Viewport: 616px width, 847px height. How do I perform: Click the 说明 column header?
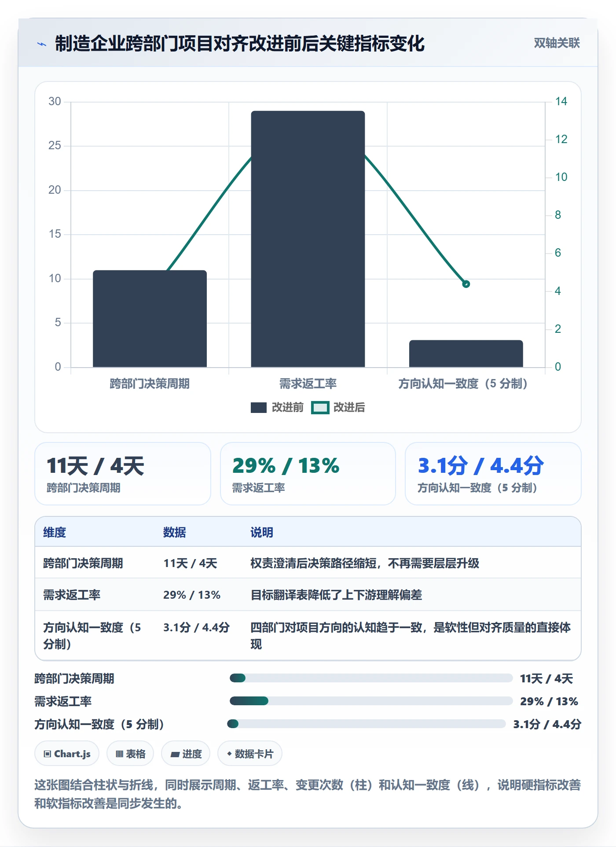[262, 532]
